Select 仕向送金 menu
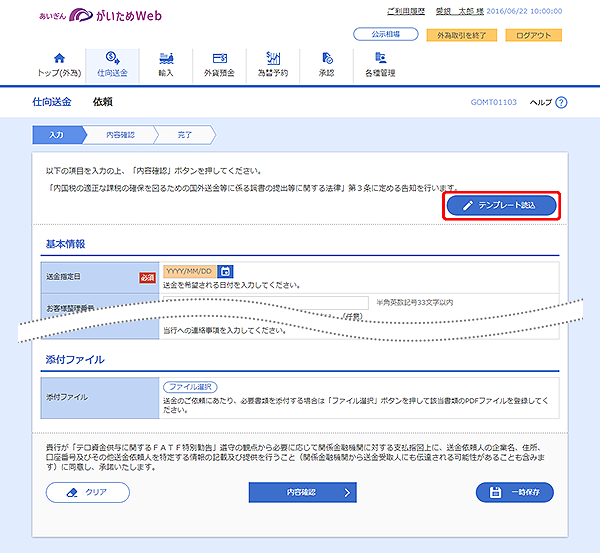Screen dimensions: 600x553 [x=112, y=65]
